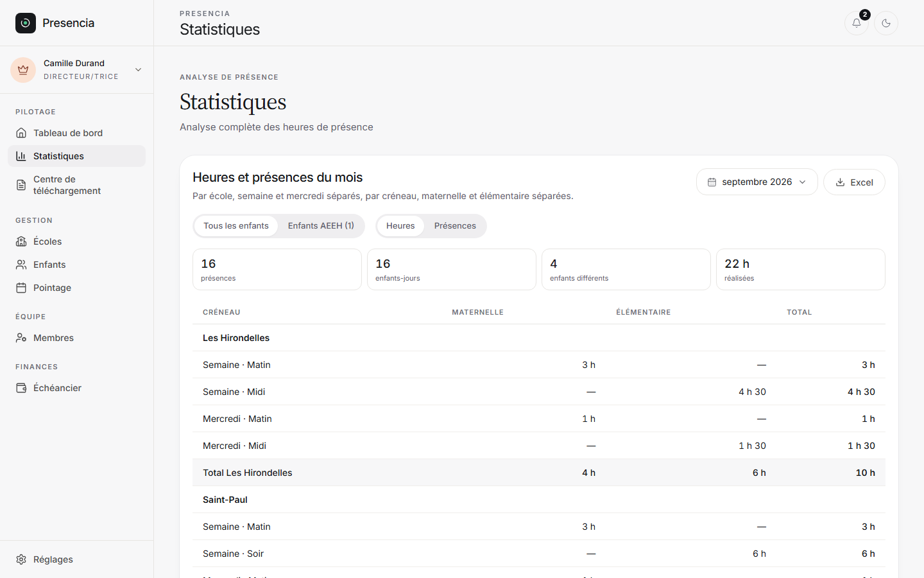The height and width of the screenshot is (578, 924).
Task: Click the Statistiques bar chart icon
Action: (x=21, y=156)
